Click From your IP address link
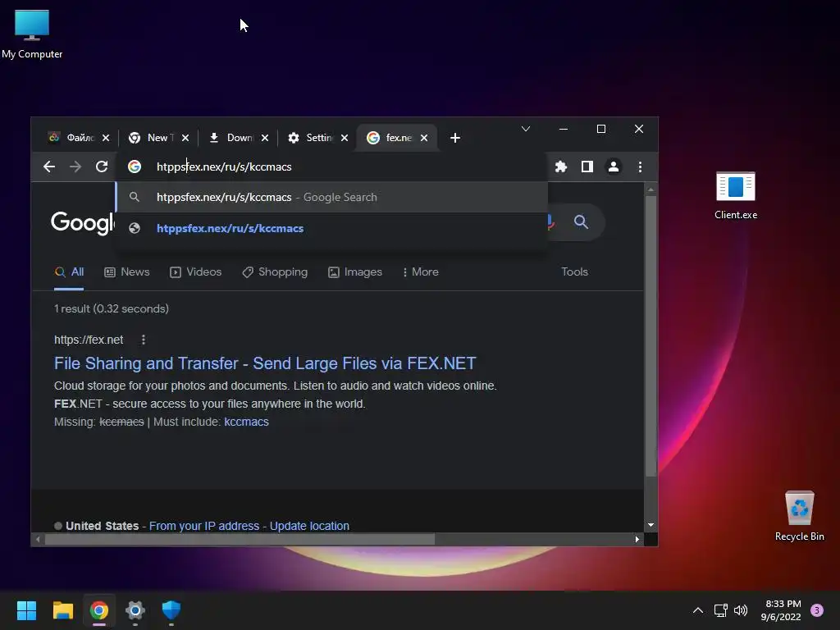The height and width of the screenshot is (630, 840). [x=204, y=526]
